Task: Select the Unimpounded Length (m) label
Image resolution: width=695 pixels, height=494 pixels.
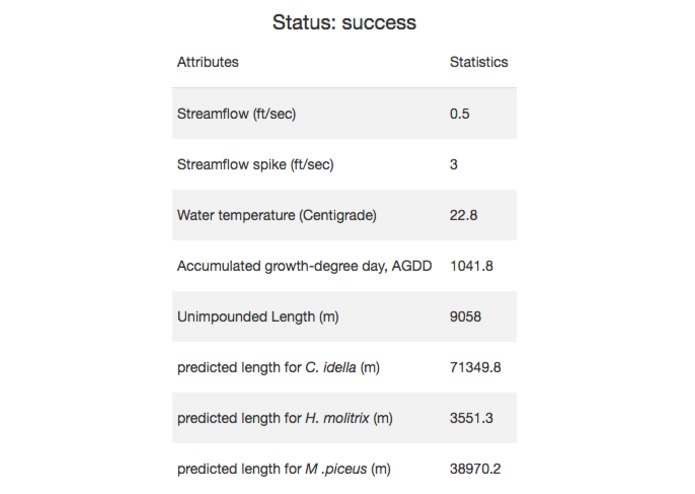Action: click(258, 318)
